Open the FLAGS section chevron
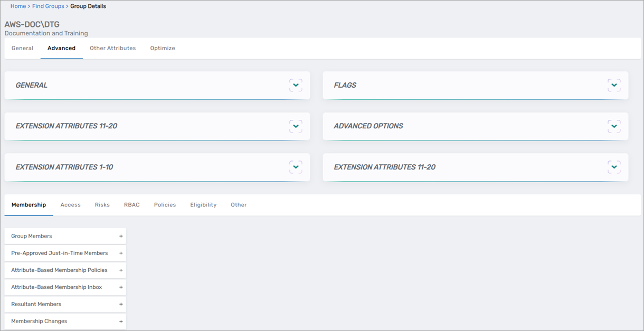644x331 pixels. (x=614, y=84)
